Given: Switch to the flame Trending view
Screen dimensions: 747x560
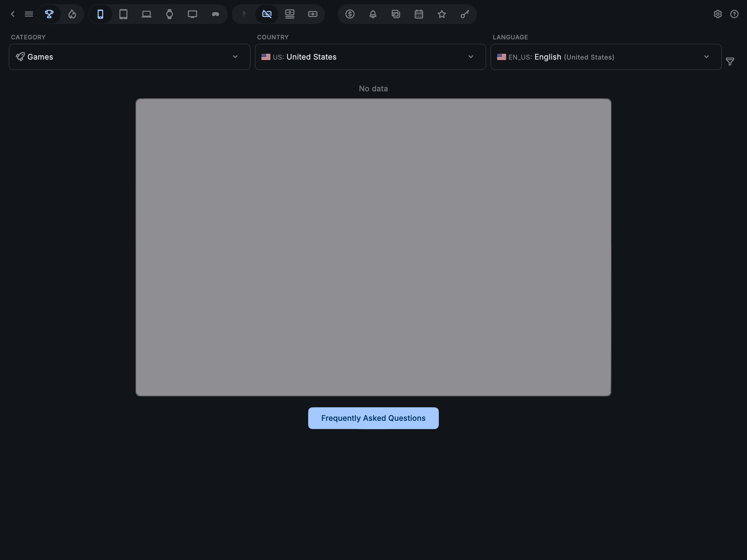Looking at the screenshot, I should pyautogui.click(x=72, y=14).
